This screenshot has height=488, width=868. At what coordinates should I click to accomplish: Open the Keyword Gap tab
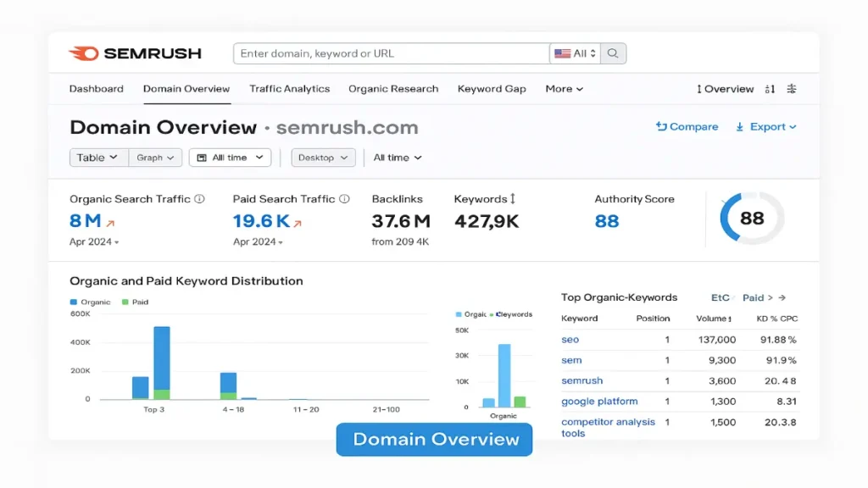[492, 88]
